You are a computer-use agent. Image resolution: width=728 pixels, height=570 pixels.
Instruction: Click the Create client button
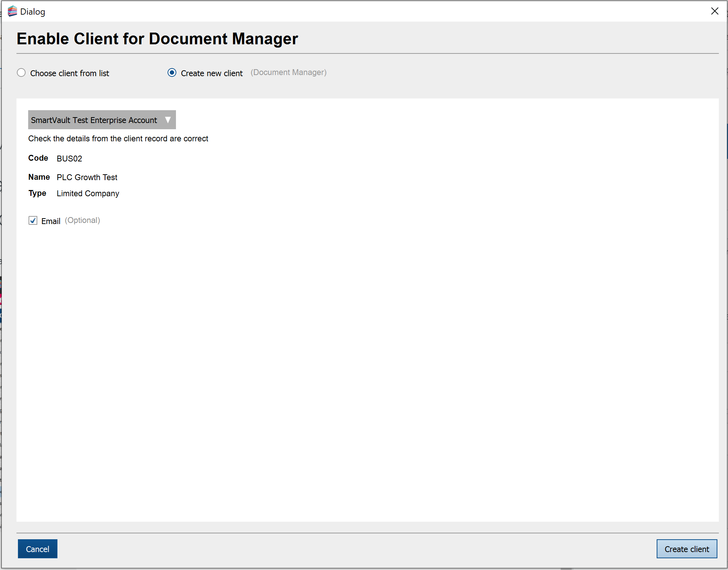(x=687, y=549)
